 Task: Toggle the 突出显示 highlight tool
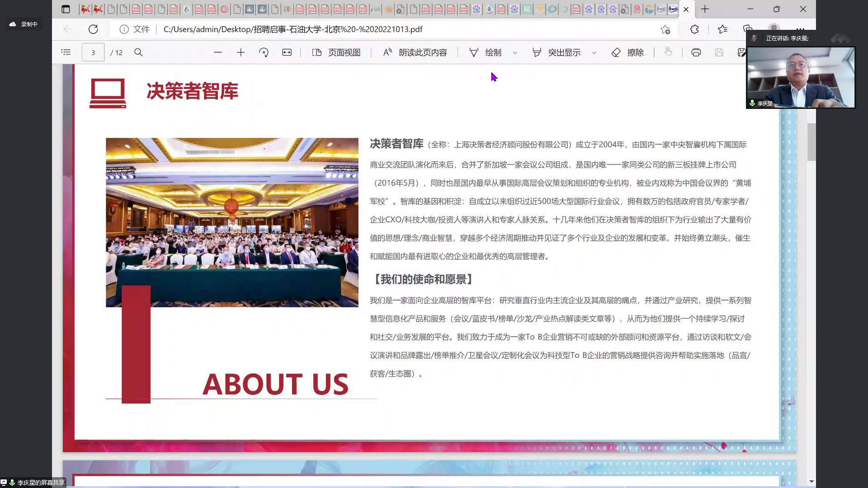(557, 52)
